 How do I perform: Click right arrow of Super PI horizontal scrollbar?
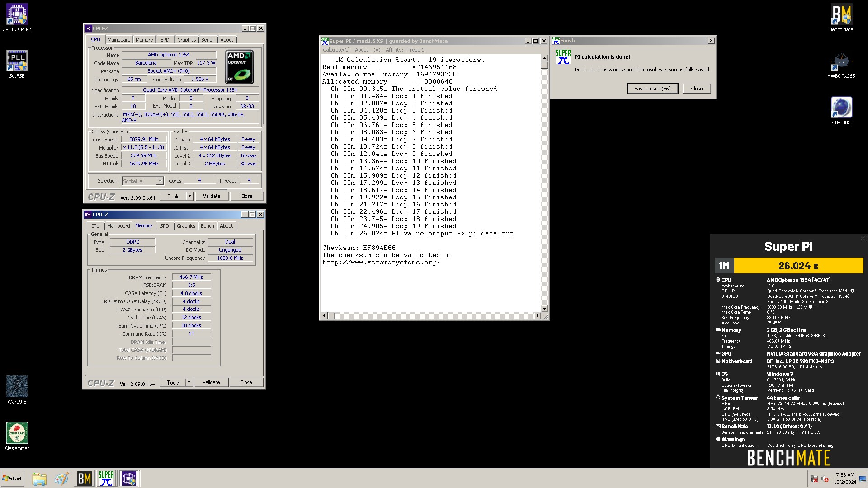(537, 315)
